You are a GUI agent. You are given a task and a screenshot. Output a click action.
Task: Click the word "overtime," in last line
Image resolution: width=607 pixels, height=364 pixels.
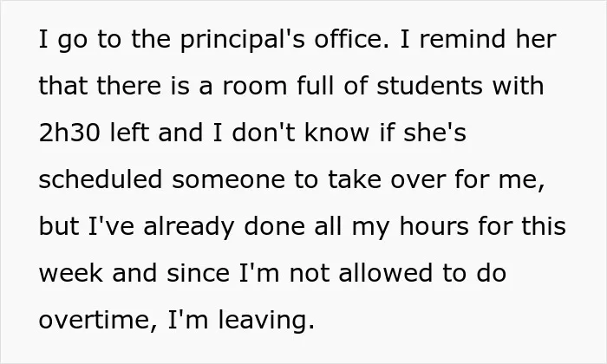click(x=98, y=321)
